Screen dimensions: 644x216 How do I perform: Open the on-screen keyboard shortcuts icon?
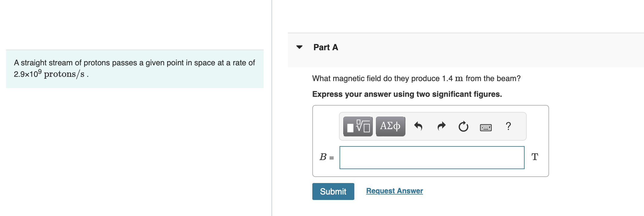tap(485, 127)
